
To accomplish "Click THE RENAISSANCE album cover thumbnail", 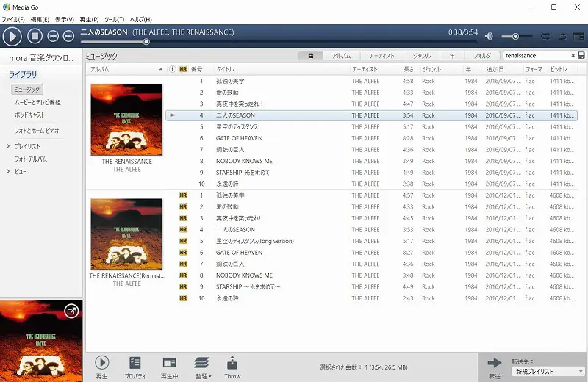I will 126,120.
